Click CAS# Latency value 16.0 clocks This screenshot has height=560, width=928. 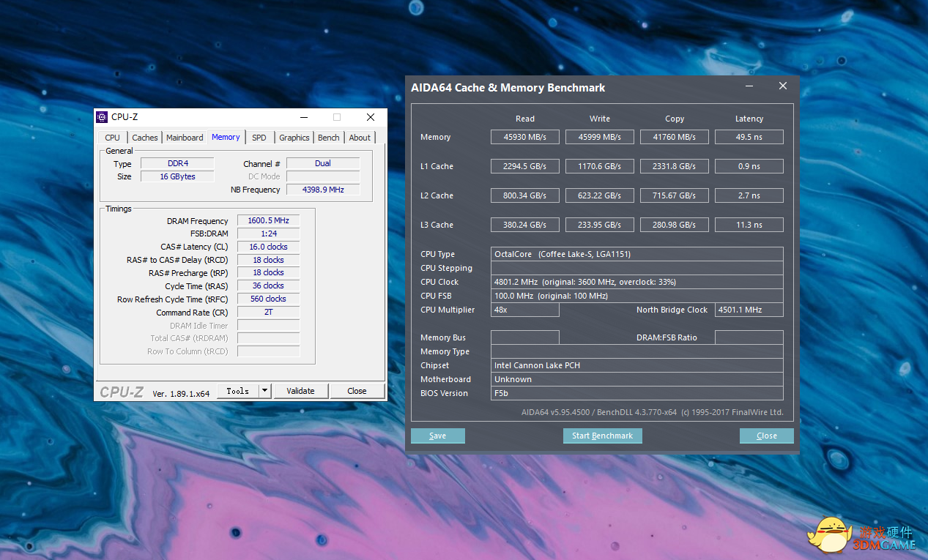coord(268,247)
